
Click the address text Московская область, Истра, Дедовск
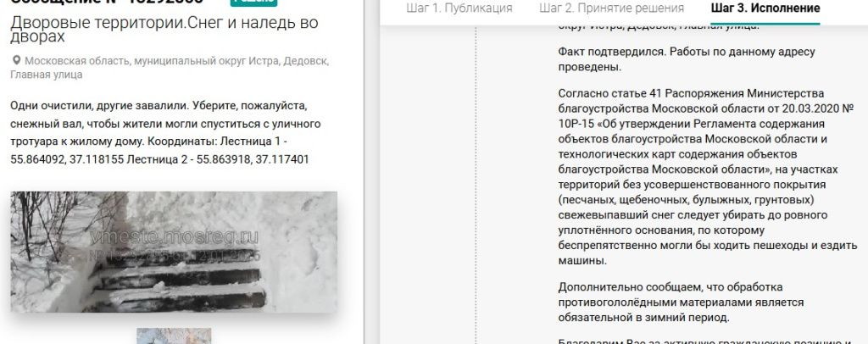pos(170,68)
